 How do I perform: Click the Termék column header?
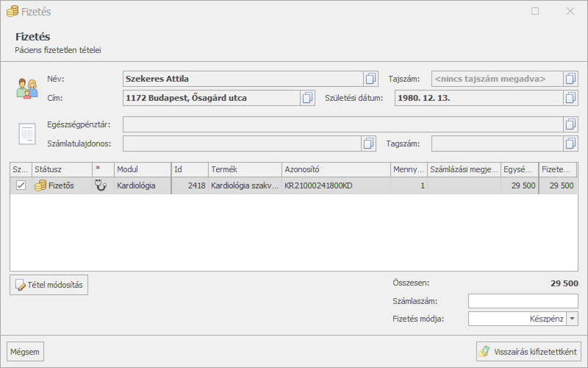tap(243, 169)
